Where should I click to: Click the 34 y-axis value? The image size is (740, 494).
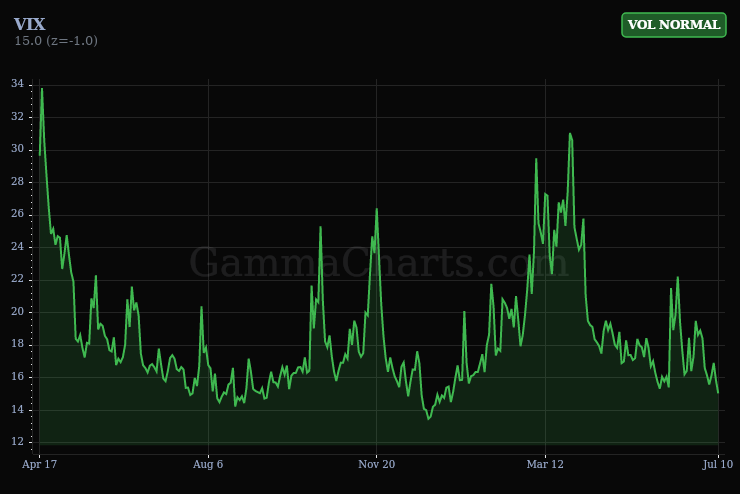coord(17,84)
